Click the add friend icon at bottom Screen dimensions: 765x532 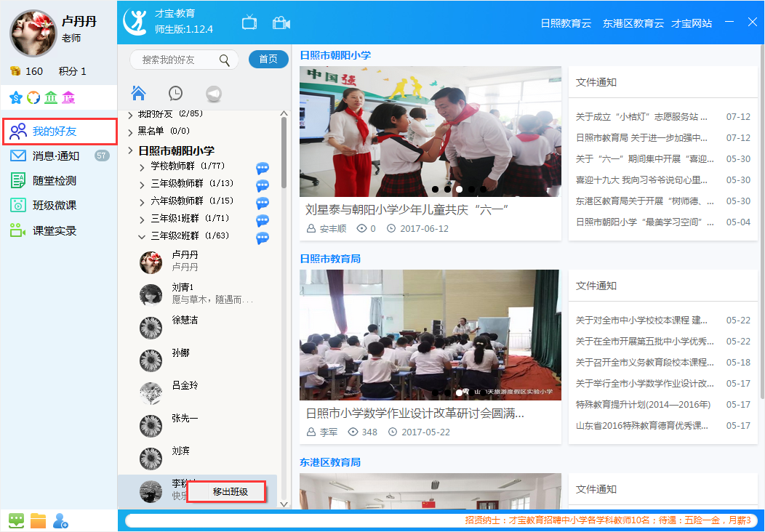[x=60, y=520]
